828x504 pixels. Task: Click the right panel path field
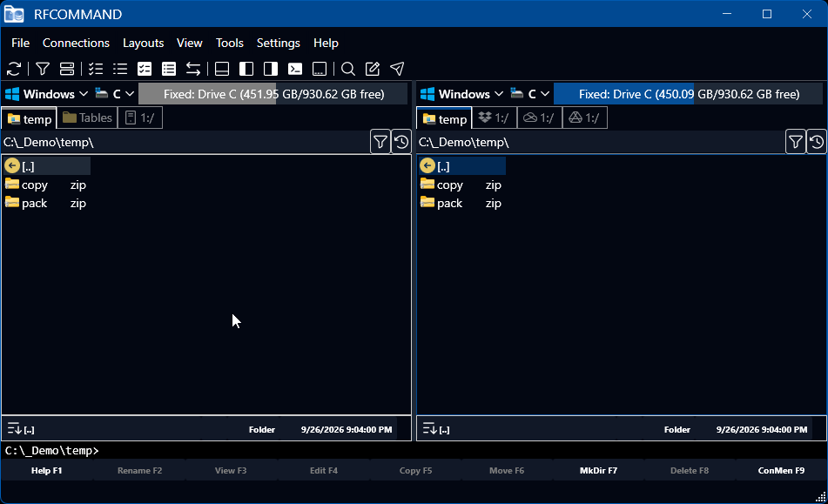tap(601, 142)
